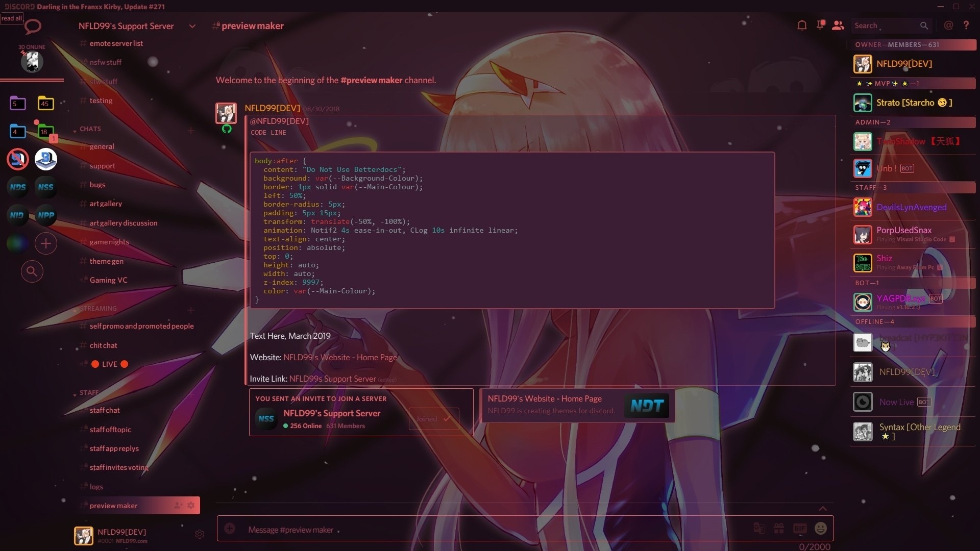This screenshot has width=980, height=551.
Task: Open the GIF picker
Action: tap(800, 529)
